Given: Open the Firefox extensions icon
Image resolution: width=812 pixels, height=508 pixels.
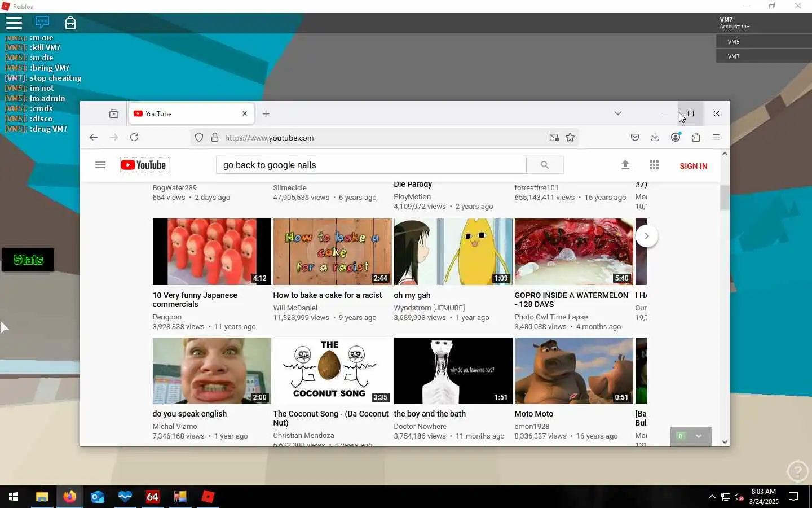Looking at the screenshot, I should click(x=696, y=137).
